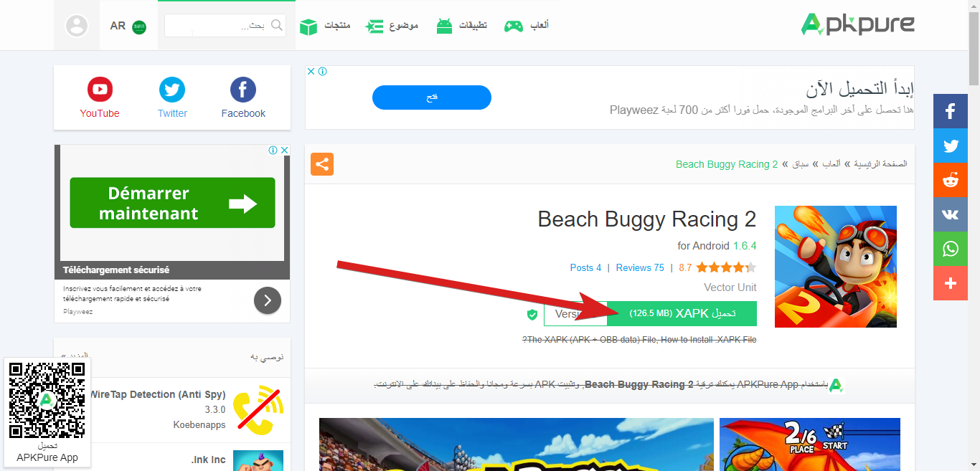Click the star rating bar
The image size is (980, 471).
[x=725, y=267]
